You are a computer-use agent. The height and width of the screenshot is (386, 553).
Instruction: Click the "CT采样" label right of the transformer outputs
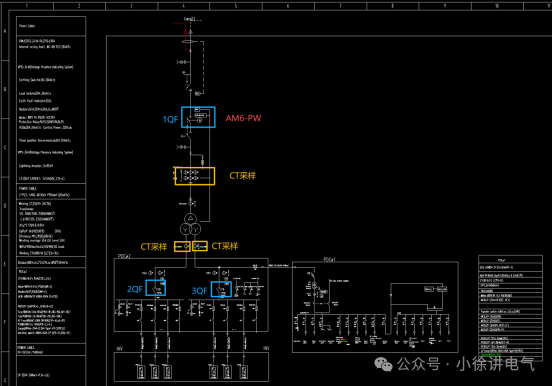pyautogui.click(x=225, y=246)
